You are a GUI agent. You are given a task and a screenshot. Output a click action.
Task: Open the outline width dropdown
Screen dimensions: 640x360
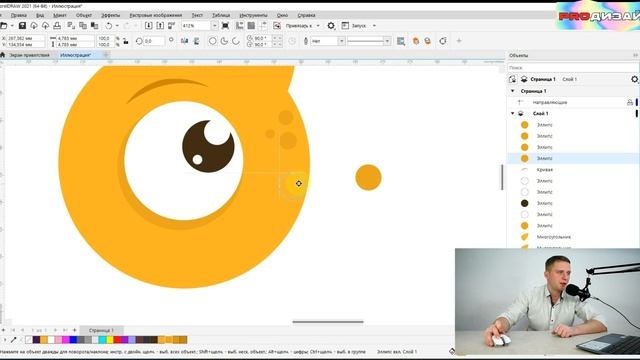pyautogui.click(x=341, y=41)
